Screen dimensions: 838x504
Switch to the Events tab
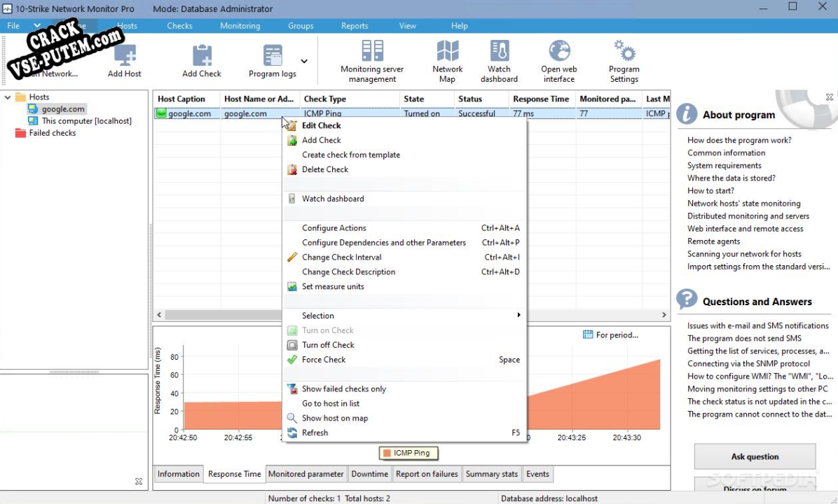point(537,474)
